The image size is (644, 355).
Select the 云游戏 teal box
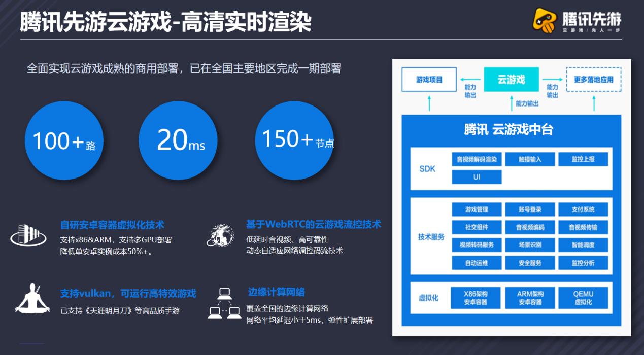click(x=511, y=80)
